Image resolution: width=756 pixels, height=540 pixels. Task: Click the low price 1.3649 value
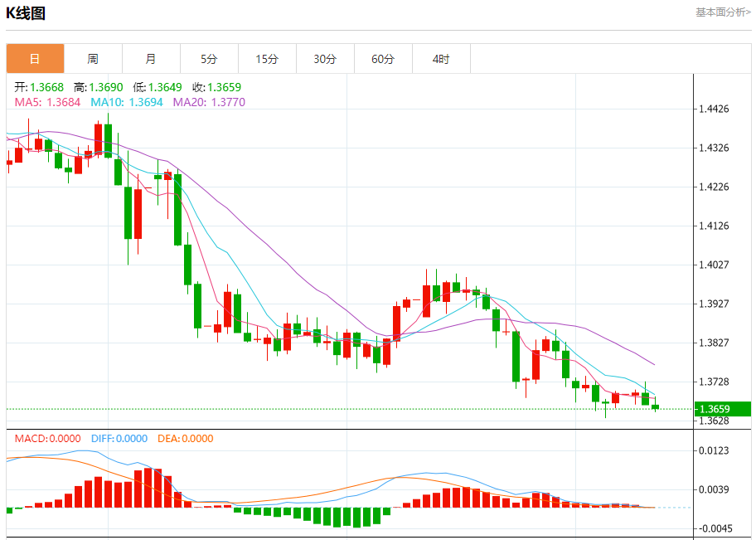point(165,87)
